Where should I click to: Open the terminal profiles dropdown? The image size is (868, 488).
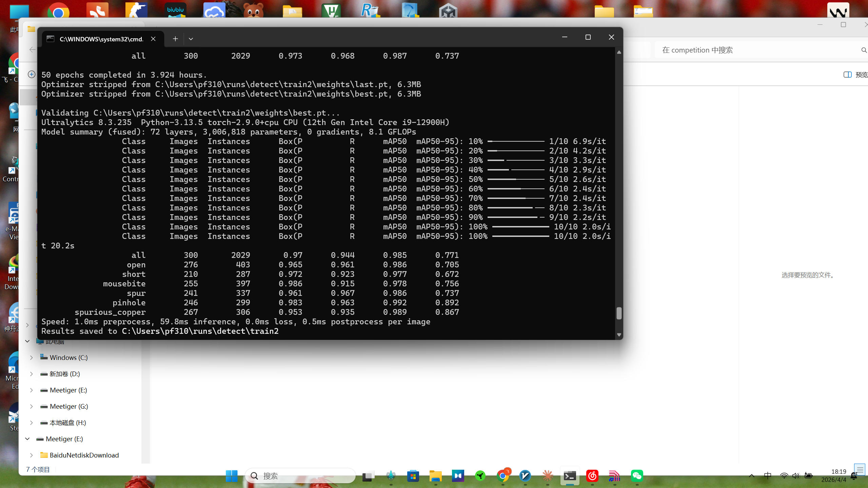tap(191, 39)
